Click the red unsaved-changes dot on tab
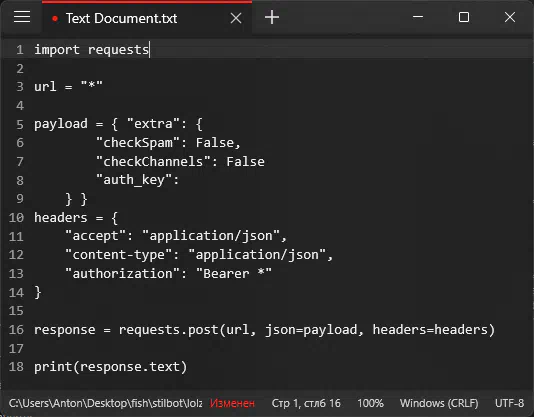Image resolution: width=534 pixels, height=417 pixels. pos(55,19)
